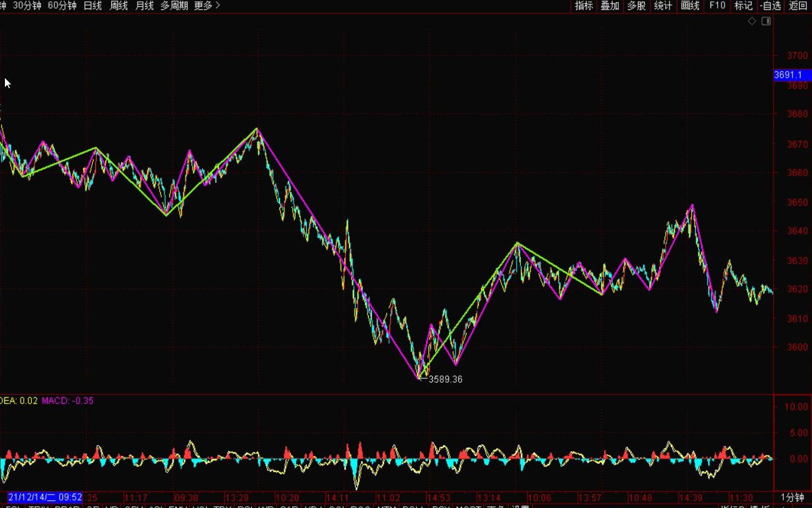Click the 标记 mark button
The width and height of the screenshot is (812, 508).
click(x=744, y=6)
